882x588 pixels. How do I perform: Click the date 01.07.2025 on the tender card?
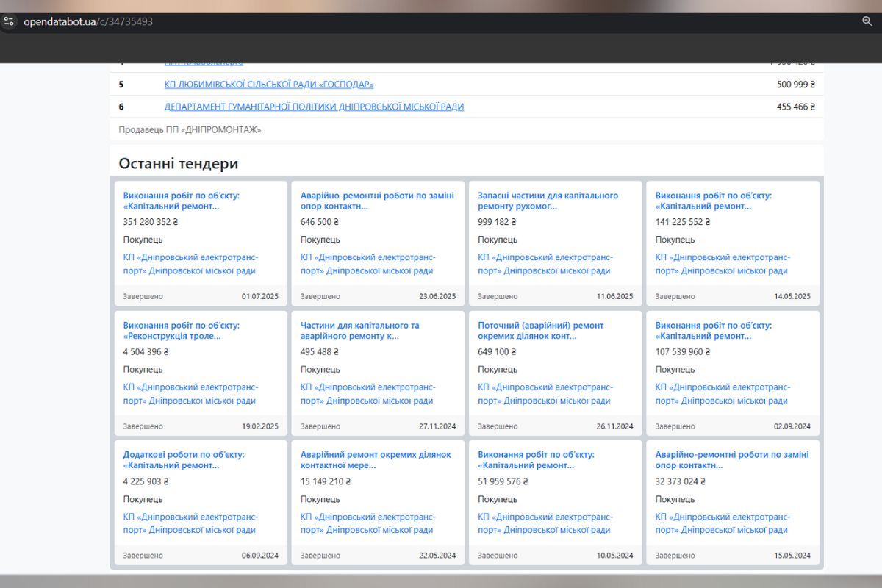[x=260, y=297]
